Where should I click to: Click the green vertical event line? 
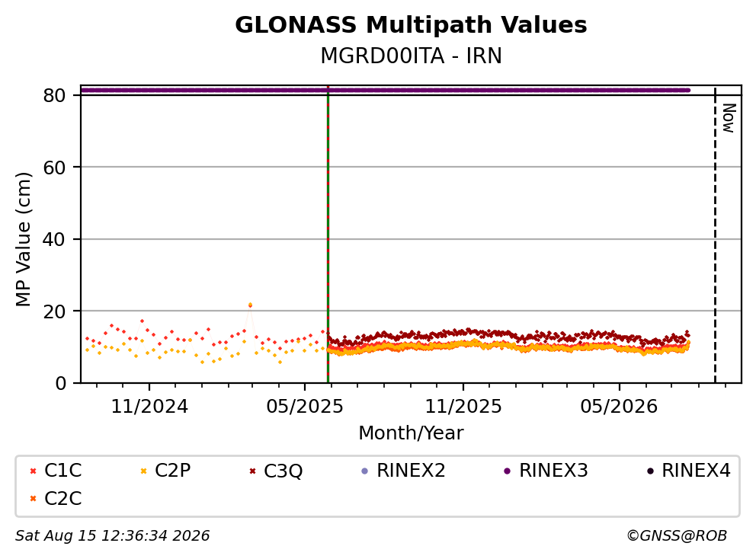point(328,235)
